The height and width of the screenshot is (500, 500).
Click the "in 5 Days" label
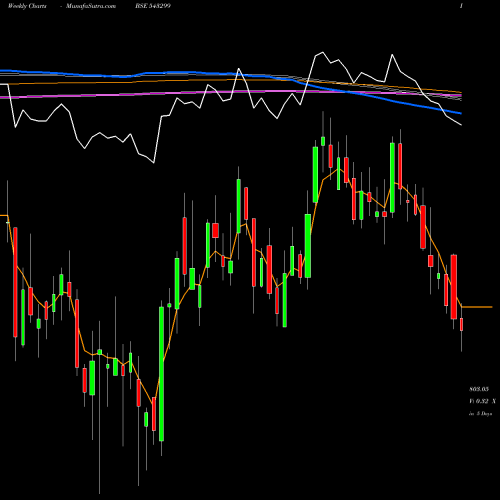(481, 414)
